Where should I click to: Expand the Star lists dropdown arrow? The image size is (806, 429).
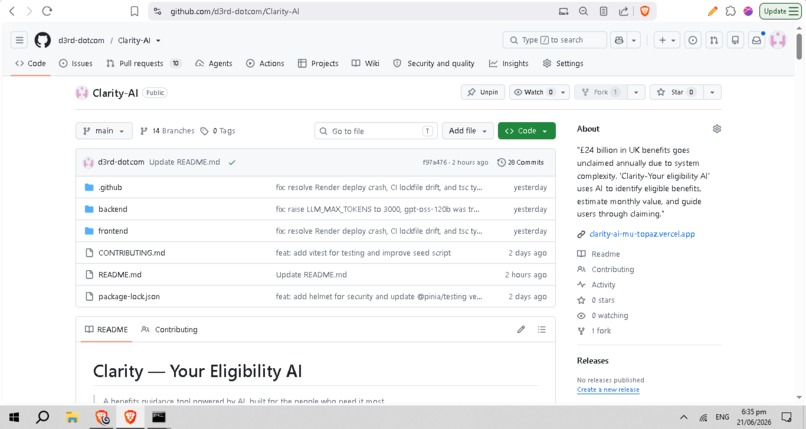(712, 92)
